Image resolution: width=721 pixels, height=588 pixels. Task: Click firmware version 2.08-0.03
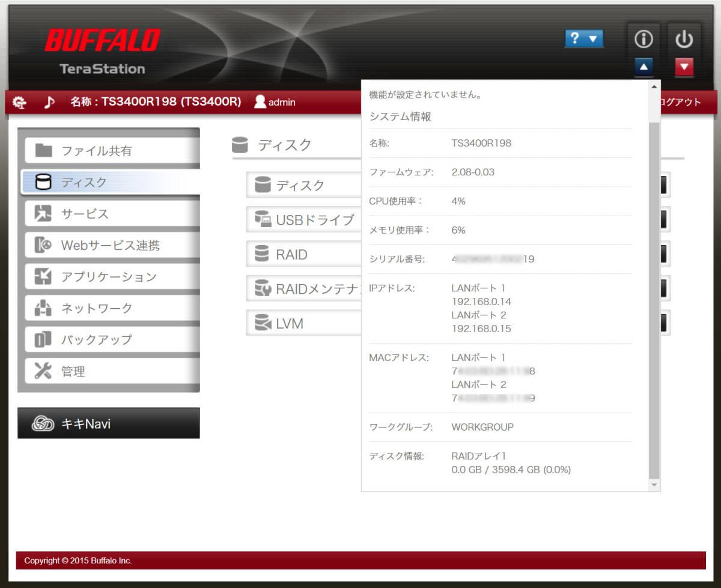(473, 172)
